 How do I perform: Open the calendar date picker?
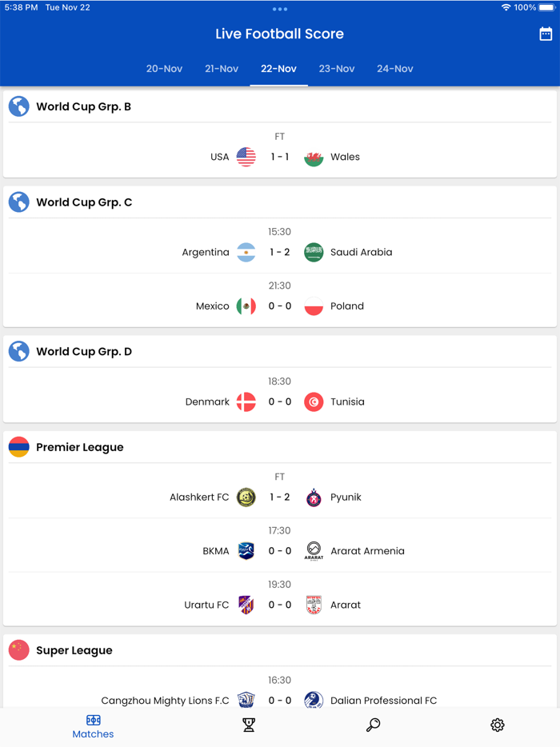546,34
